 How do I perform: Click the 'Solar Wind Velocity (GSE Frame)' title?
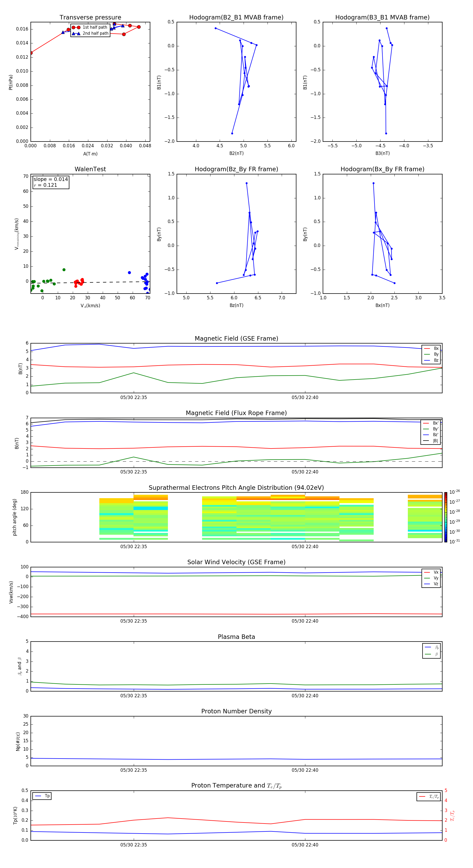tap(236, 562)
